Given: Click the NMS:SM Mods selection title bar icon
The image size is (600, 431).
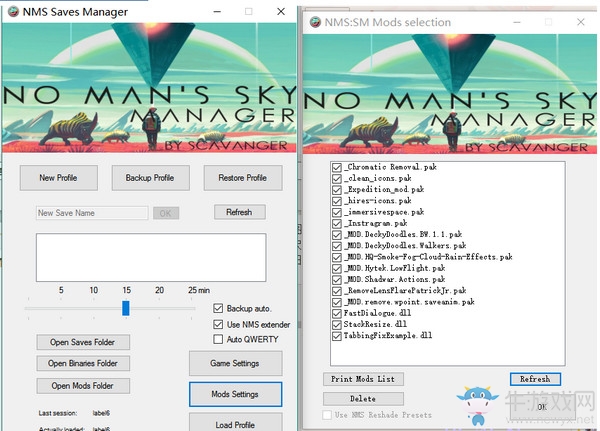Looking at the screenshot, I should click(x=315, y=22).
